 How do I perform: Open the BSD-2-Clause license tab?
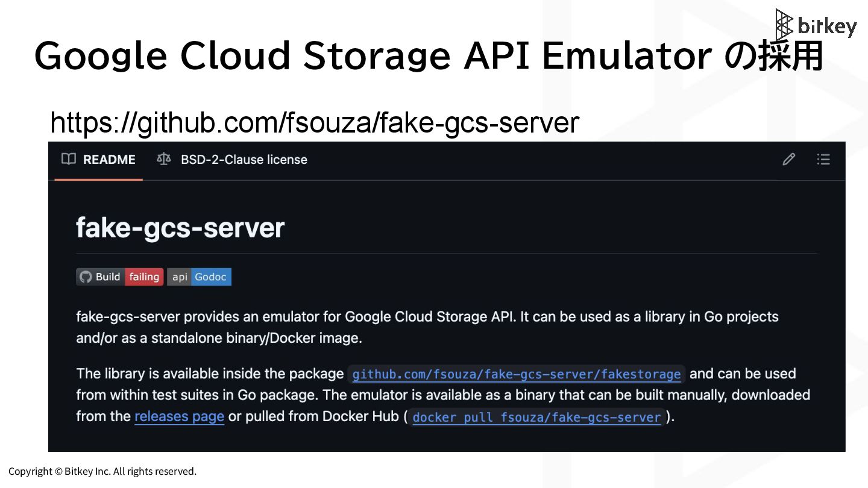point(244,160)
